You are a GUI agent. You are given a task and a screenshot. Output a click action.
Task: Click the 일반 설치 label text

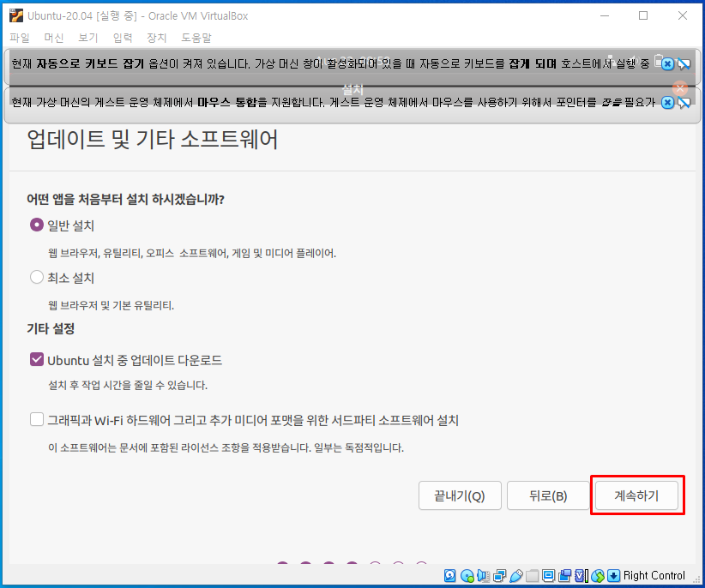pos(71,225)
